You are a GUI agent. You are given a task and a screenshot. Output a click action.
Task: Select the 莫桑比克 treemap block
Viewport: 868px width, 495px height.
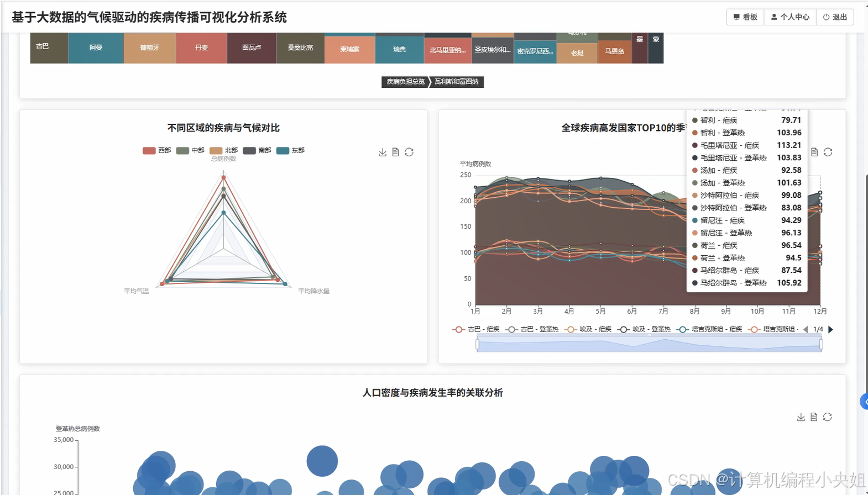click(300, 48)
